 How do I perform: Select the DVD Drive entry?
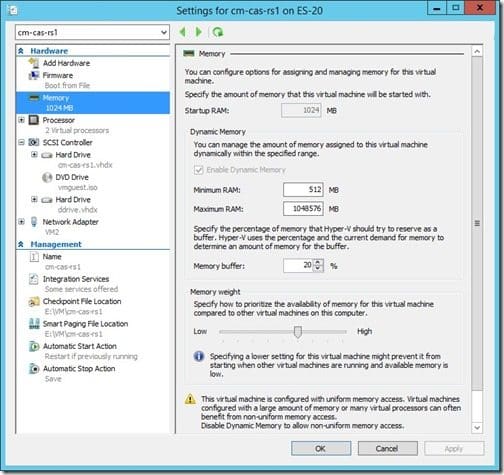[x=72, y=177]
